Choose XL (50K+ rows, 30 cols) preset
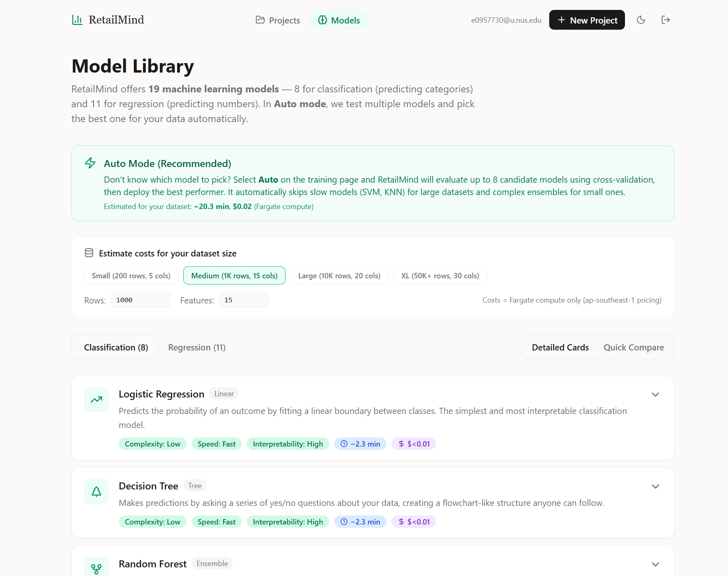This screenshot has height=576, width=728. click(440, 275)
